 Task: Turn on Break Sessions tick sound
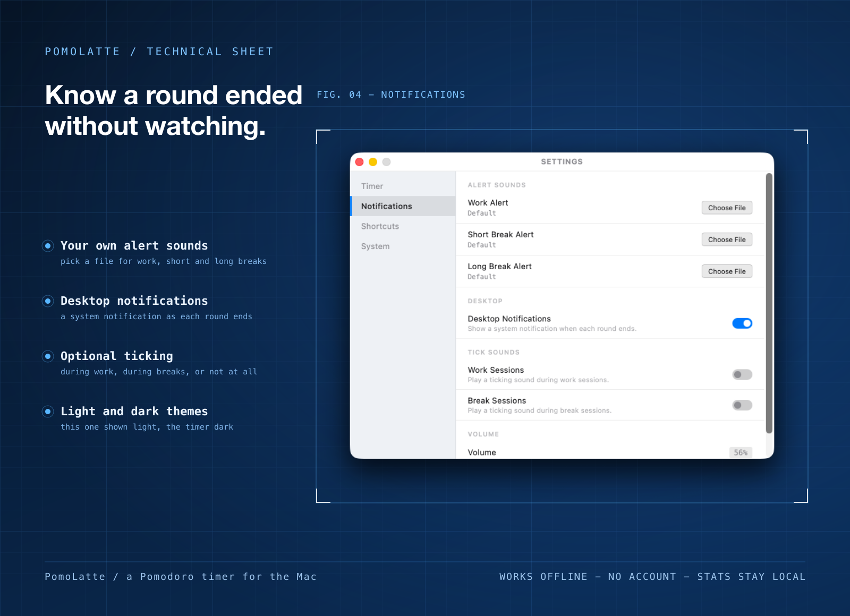tap(742, 406)
